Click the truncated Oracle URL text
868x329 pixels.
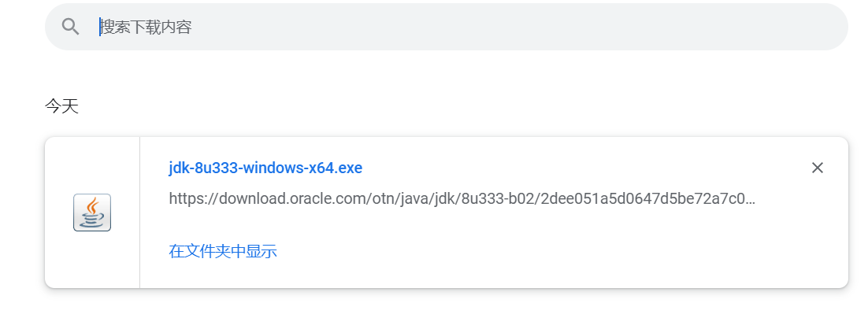(x=462, y=198)
